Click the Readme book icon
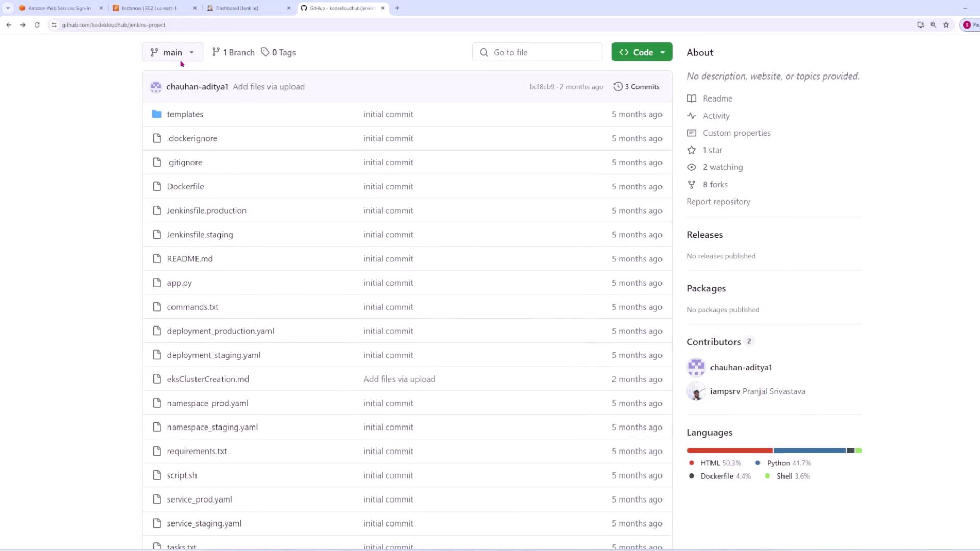Image resolution: width=980 pixels, height=551 pixels. 691,98
